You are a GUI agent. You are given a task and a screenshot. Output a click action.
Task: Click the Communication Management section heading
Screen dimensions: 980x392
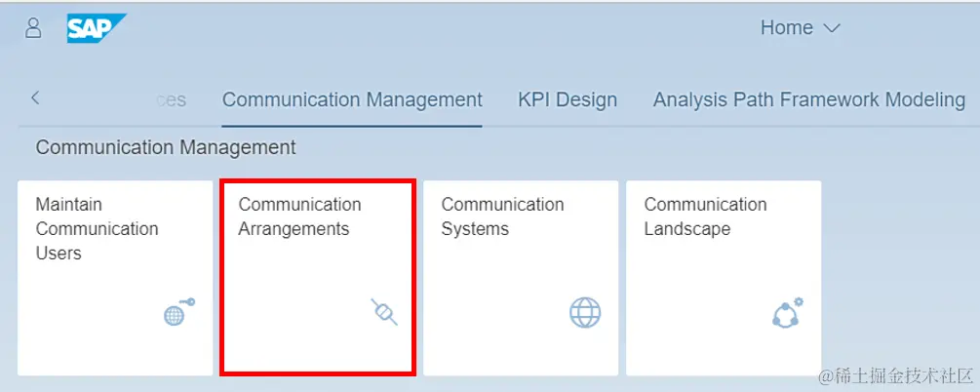166,147
